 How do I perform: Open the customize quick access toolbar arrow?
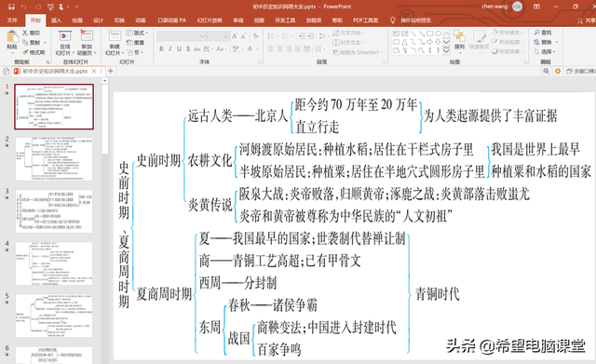(x=76, y=7)
